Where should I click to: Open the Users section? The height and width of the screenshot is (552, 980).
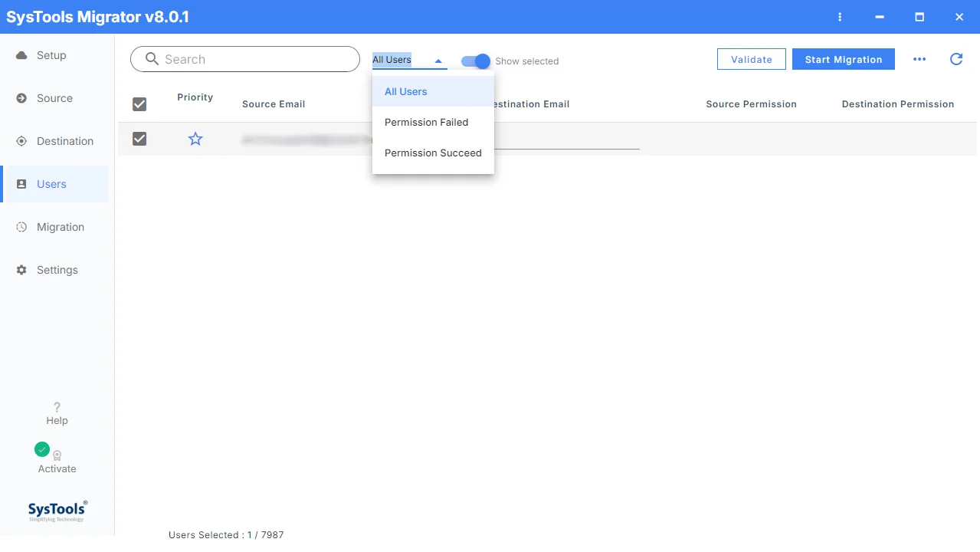tap(55, 184)
